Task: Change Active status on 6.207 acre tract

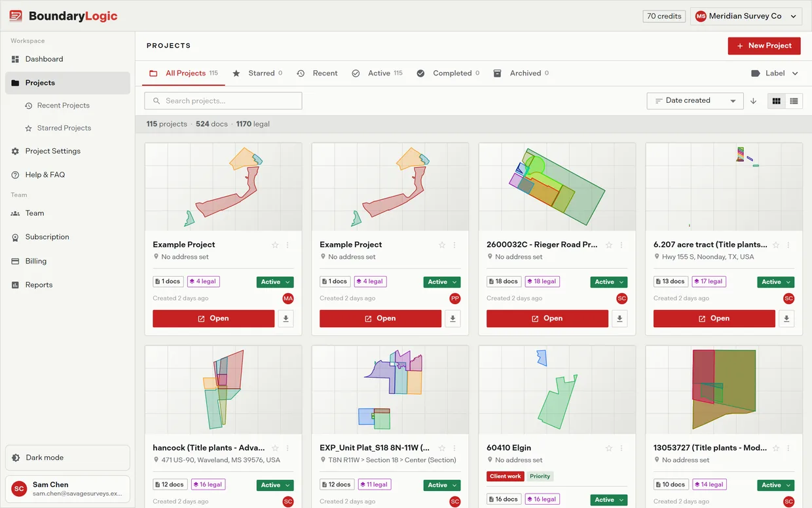Action: point(776,282)
